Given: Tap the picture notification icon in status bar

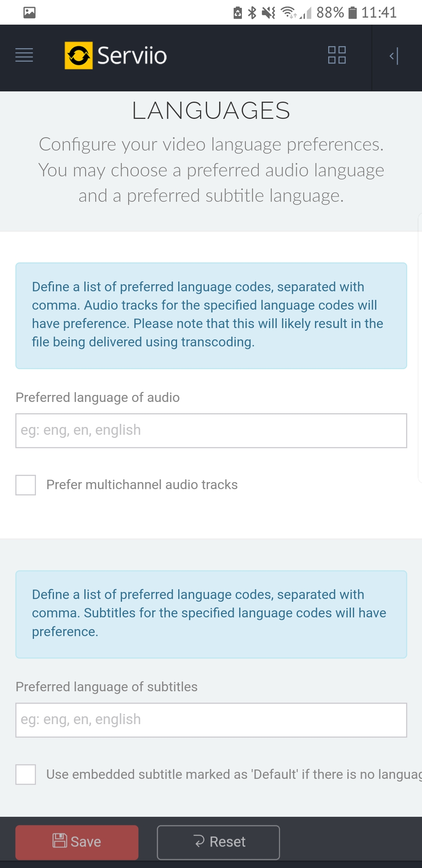Looking at the screenshot, I should pyautogui.click(x=29, y=13).
